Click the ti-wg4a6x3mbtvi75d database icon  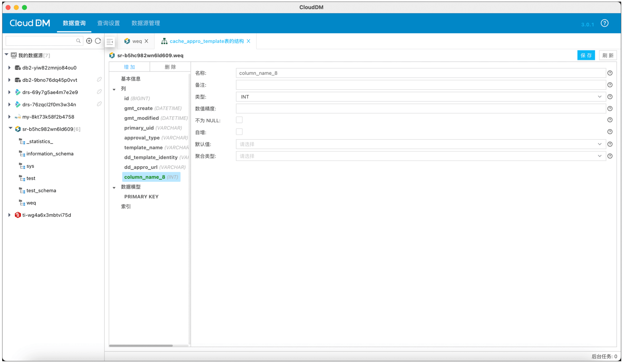coord(18,215)
